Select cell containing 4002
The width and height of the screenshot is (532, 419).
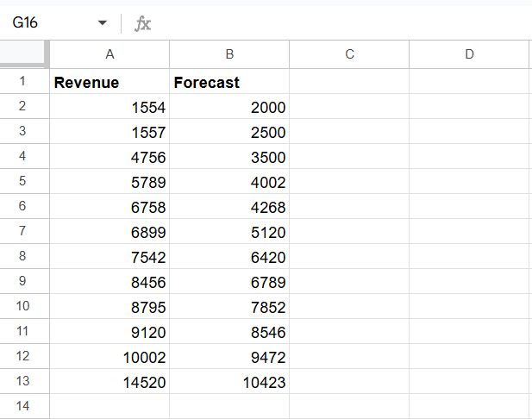(229, 181)
